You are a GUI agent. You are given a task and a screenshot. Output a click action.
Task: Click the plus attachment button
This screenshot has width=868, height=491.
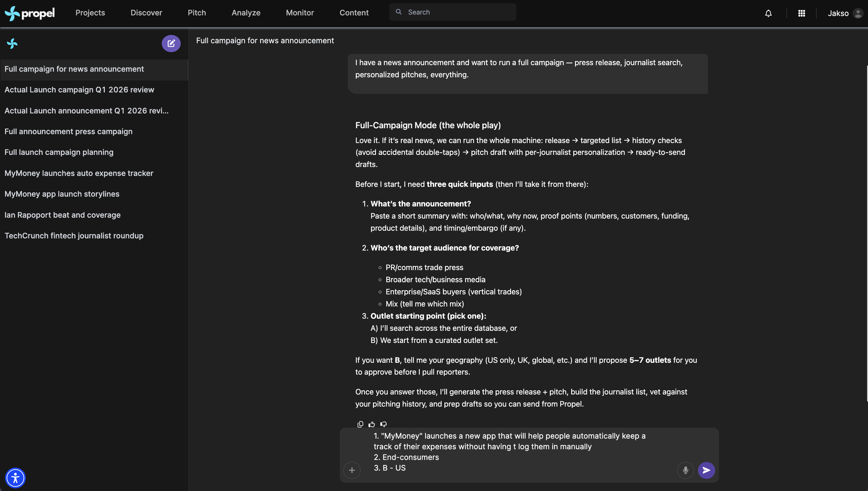point(352,470)
